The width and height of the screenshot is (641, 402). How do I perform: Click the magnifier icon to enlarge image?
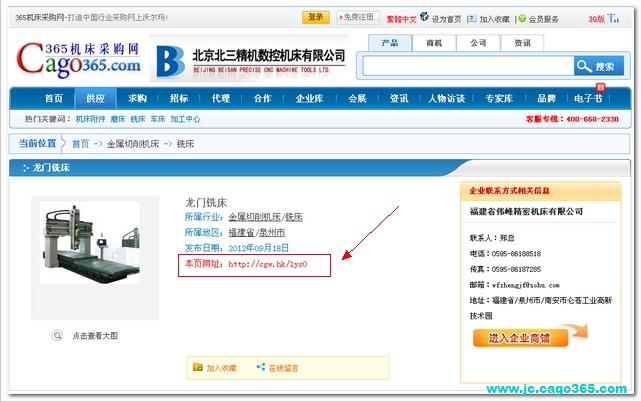click(x=57, y=336)
